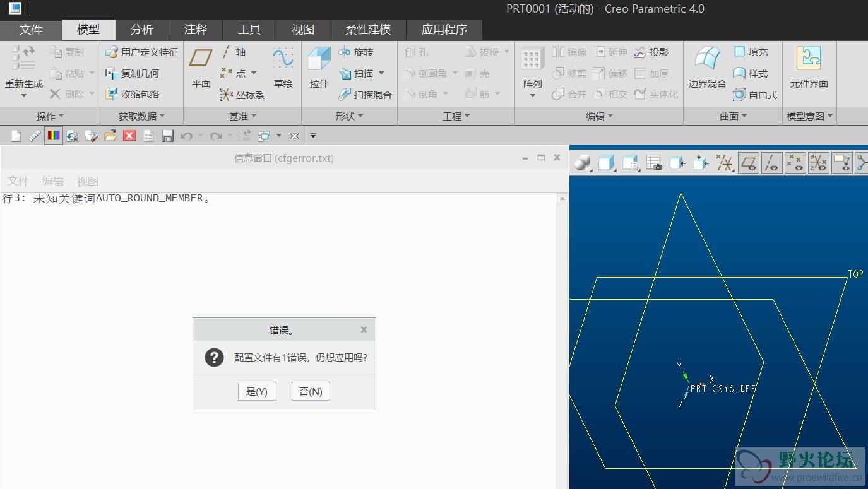868x489 pixels.
Task: Open 视图 menu in the information window
Action: pos(88,181)
